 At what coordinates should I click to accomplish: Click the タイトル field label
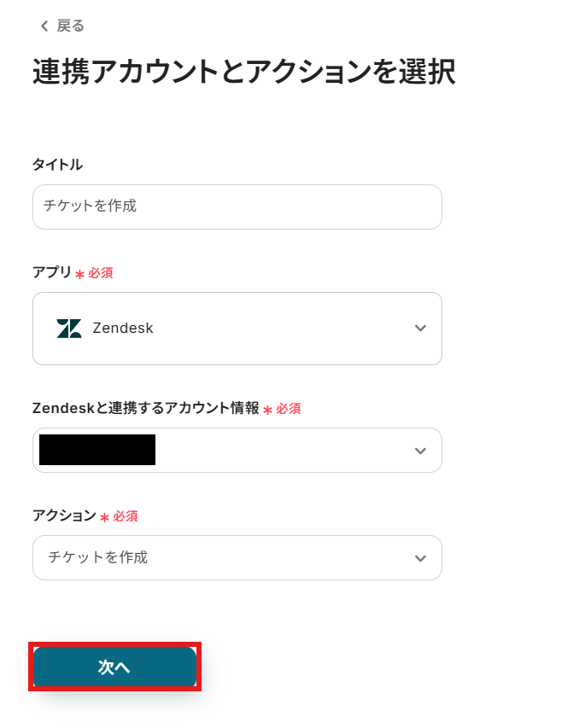point(57,165)
